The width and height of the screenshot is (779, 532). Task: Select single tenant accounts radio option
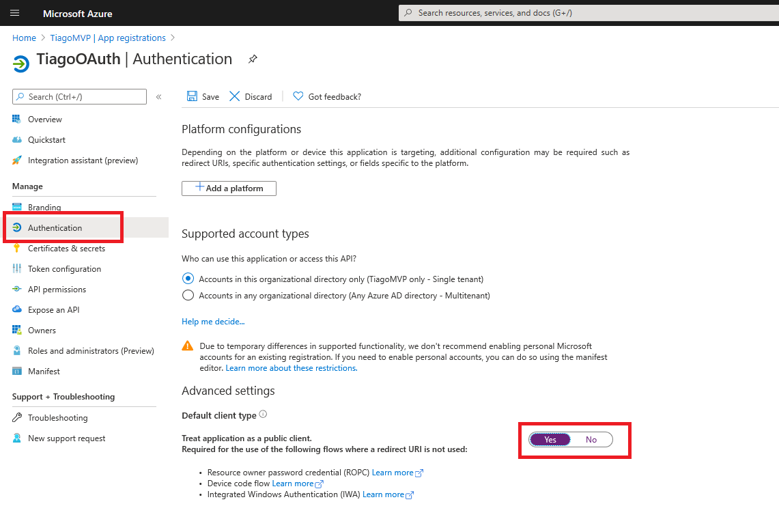[188, 279]
